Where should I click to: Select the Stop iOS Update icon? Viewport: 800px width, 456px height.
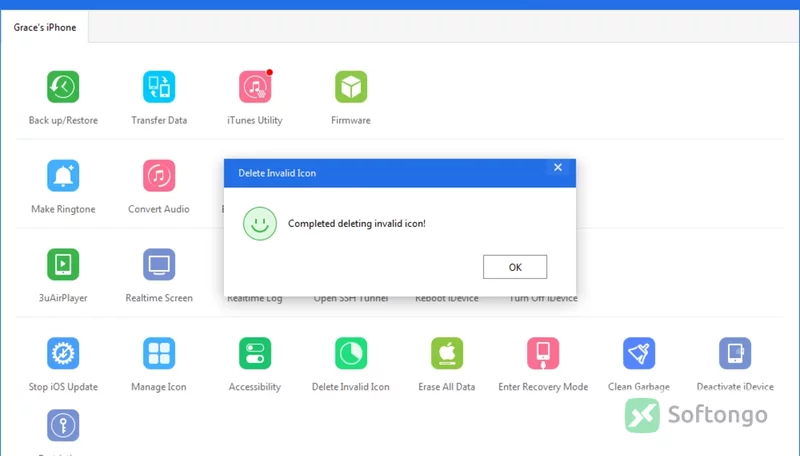(x=63, y=353)
